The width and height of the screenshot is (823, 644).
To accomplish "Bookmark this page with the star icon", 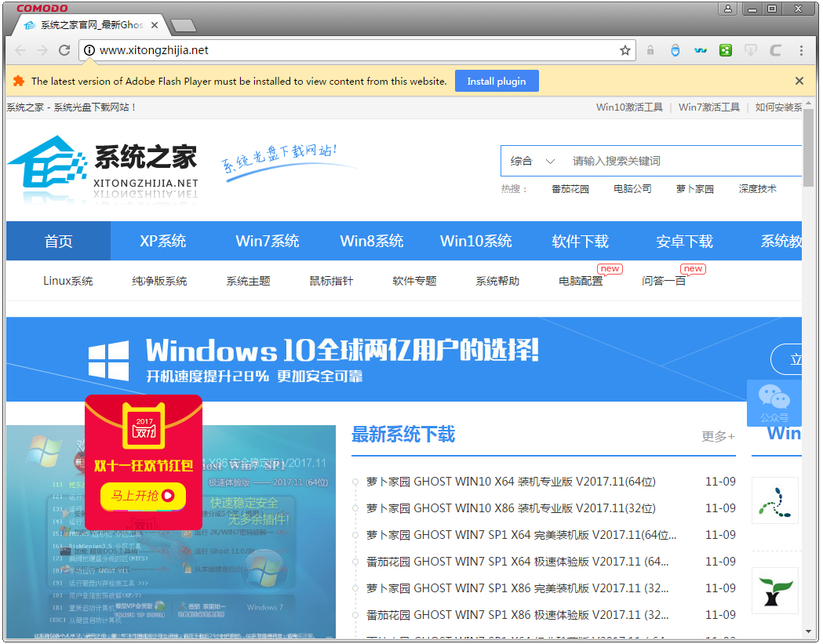I will pos(625,50).
